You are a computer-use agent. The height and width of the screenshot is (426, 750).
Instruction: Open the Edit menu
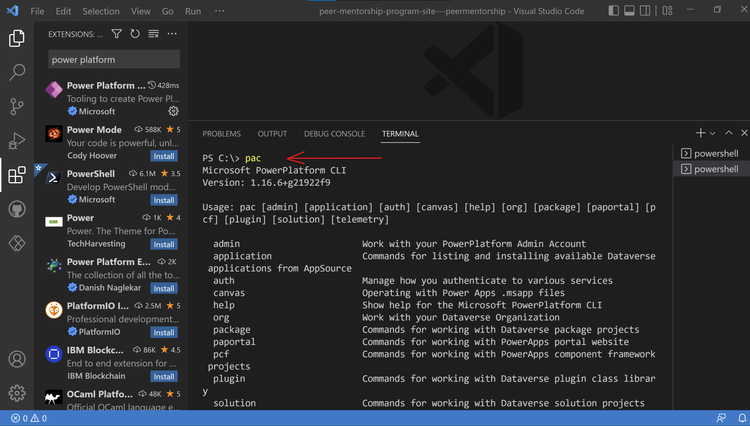(63, 11)
